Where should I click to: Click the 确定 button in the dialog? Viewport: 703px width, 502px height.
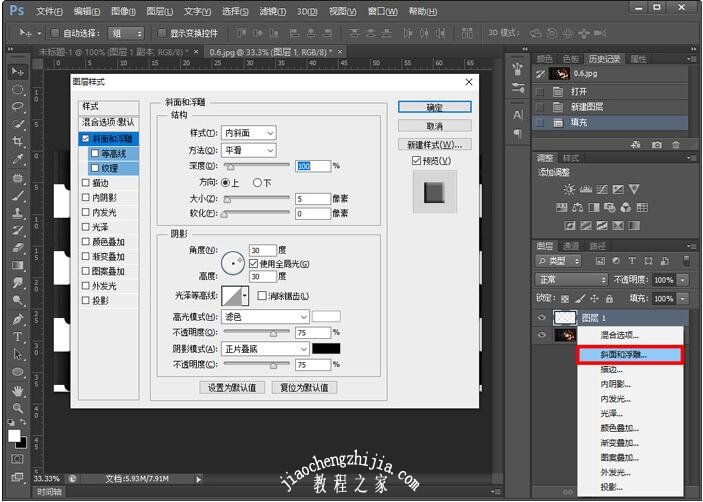[x=434, y=107]
